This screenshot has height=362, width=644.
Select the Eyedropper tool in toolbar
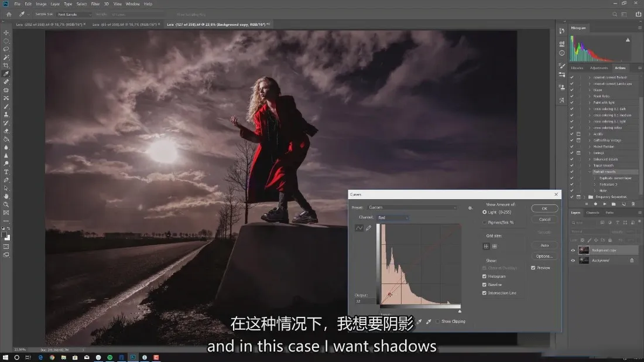click(x=6, y=74)
